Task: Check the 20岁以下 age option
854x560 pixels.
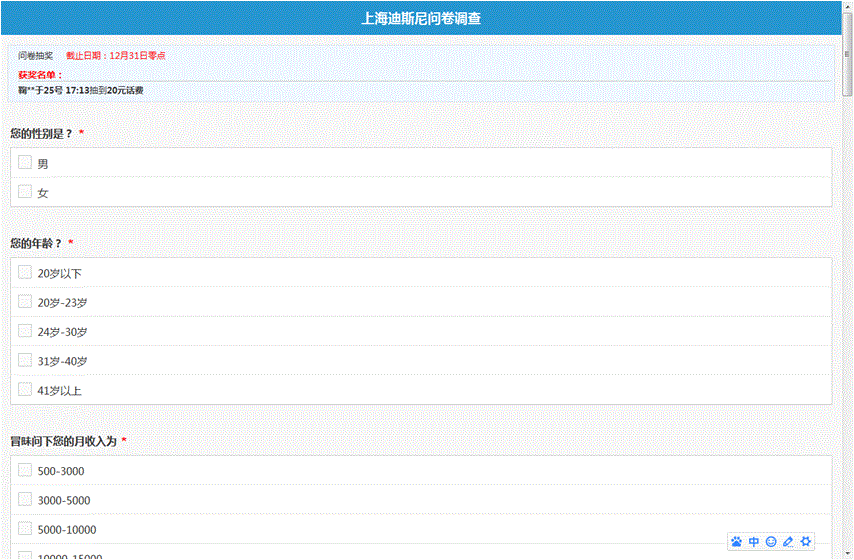Action: pos(25,272)
